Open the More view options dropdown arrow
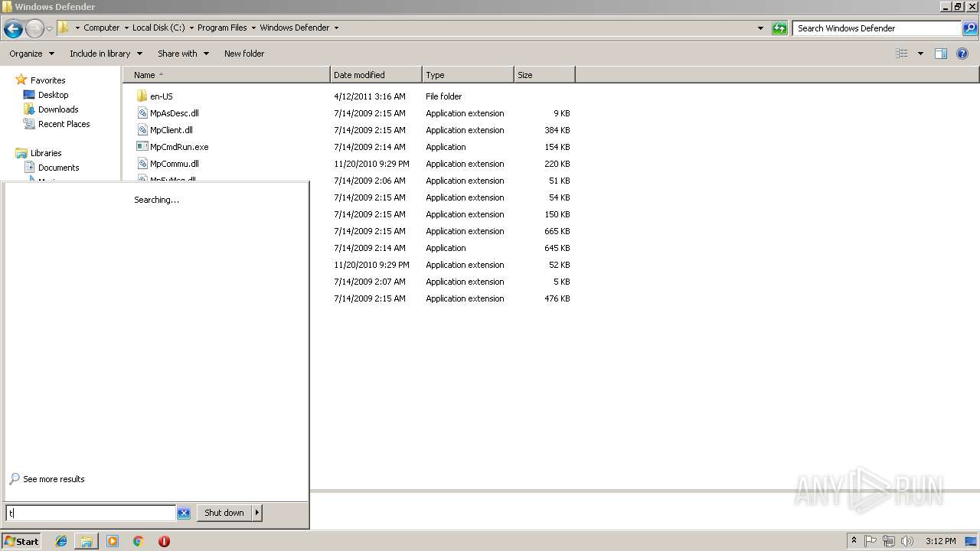 (x=920, y=54)
